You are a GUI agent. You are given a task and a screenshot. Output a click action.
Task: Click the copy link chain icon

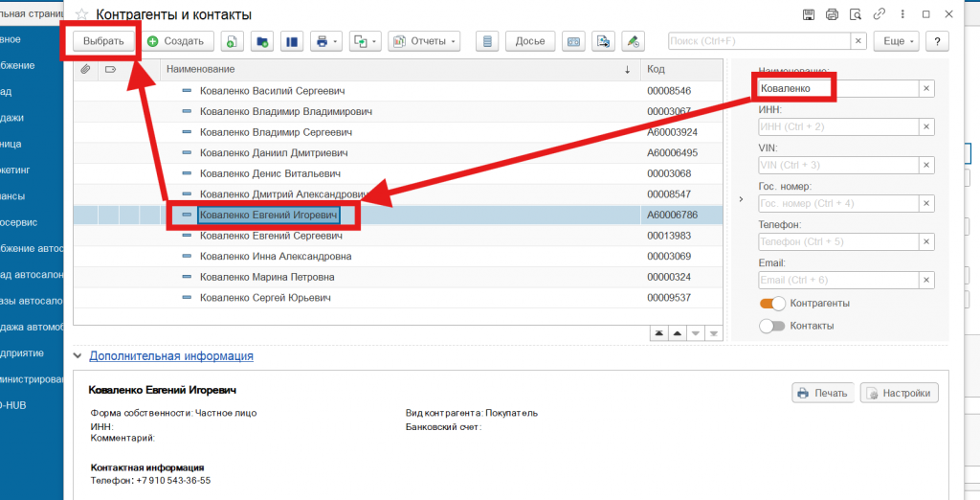pyautogui.click(x=879, y=14)
